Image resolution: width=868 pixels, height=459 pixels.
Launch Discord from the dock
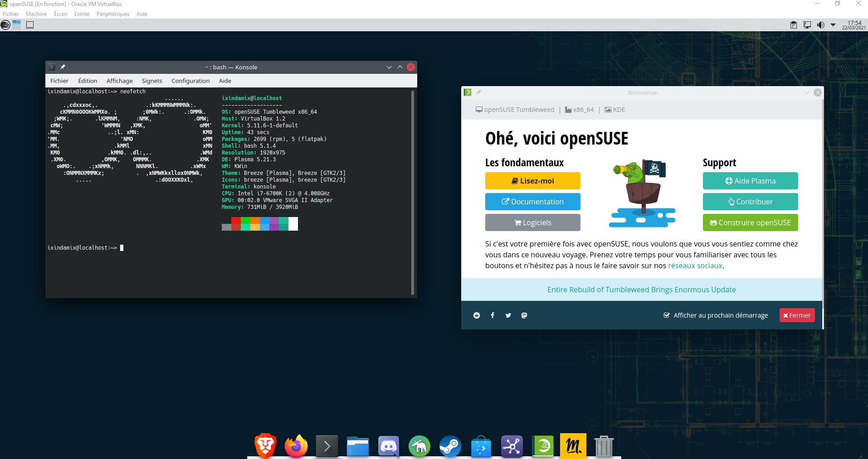point(389,447)
